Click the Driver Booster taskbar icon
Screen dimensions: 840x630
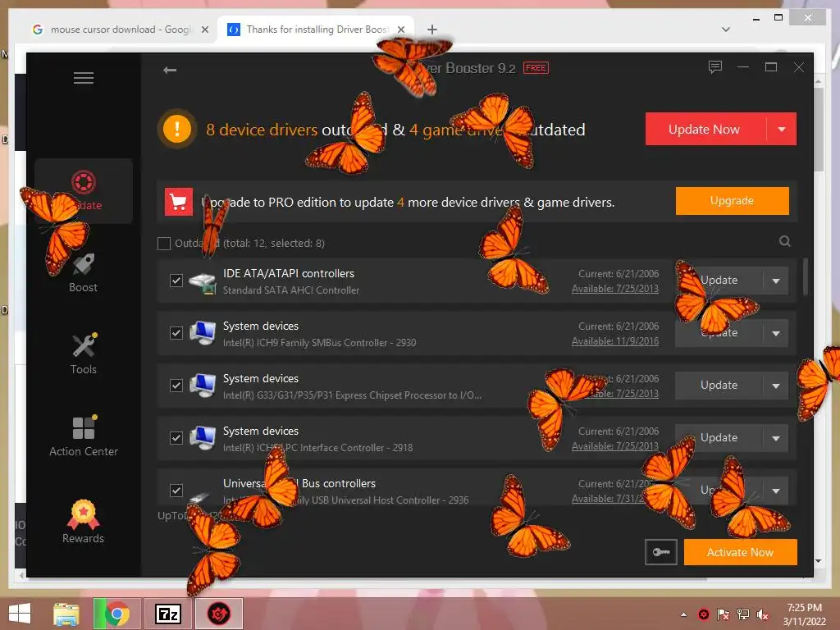pos(218,614)
